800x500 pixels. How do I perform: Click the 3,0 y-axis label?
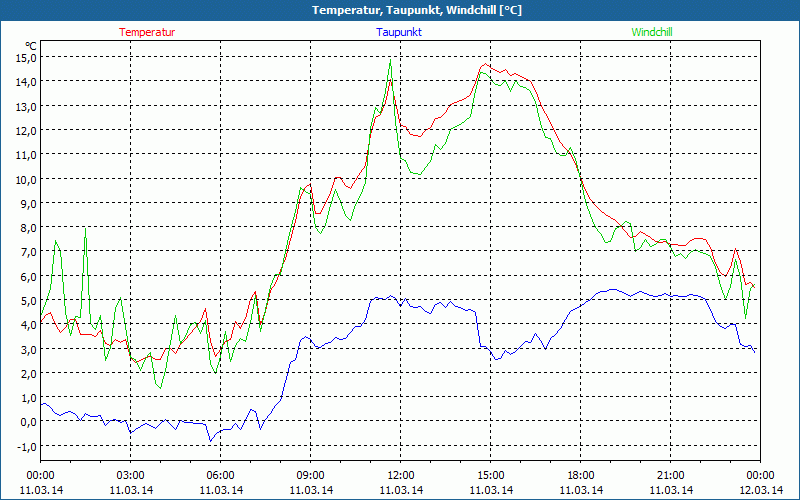(x=28, y=349)
